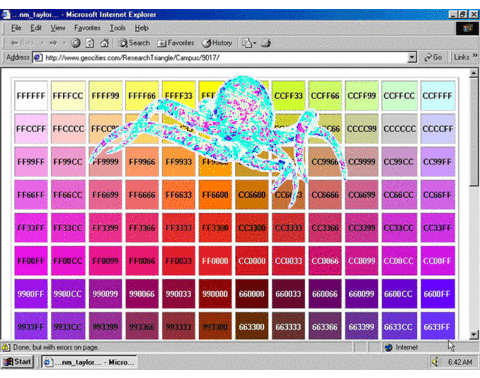Click the scrollbar down arrow
Viewport: 480px width, 378px height.
click(474, 334)
